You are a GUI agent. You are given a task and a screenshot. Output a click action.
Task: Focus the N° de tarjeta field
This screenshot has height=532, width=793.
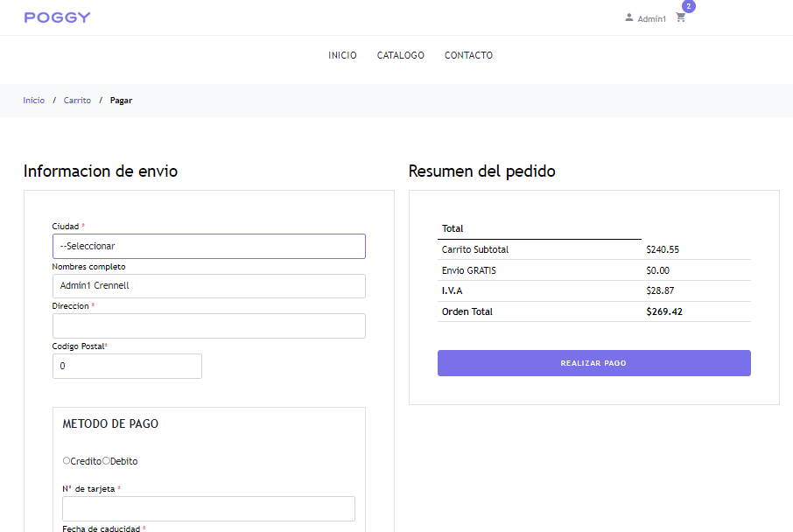tap(209, 508)
